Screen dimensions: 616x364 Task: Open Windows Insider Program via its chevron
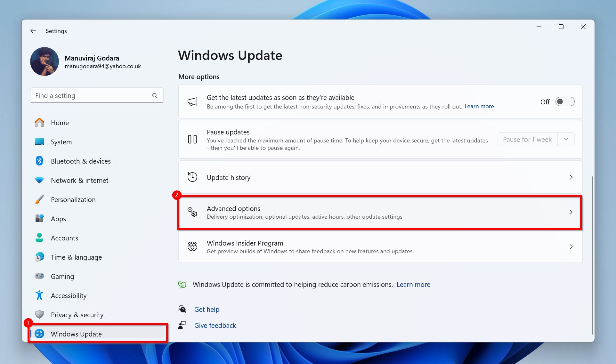coord(571,247)
